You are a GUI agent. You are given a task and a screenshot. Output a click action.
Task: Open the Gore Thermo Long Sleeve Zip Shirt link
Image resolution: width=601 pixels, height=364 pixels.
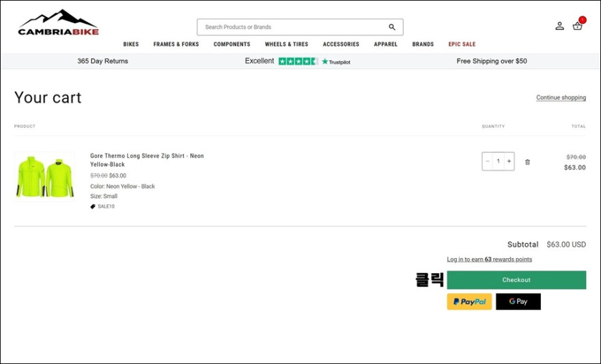pyautogui.click(x=148, y=160)
